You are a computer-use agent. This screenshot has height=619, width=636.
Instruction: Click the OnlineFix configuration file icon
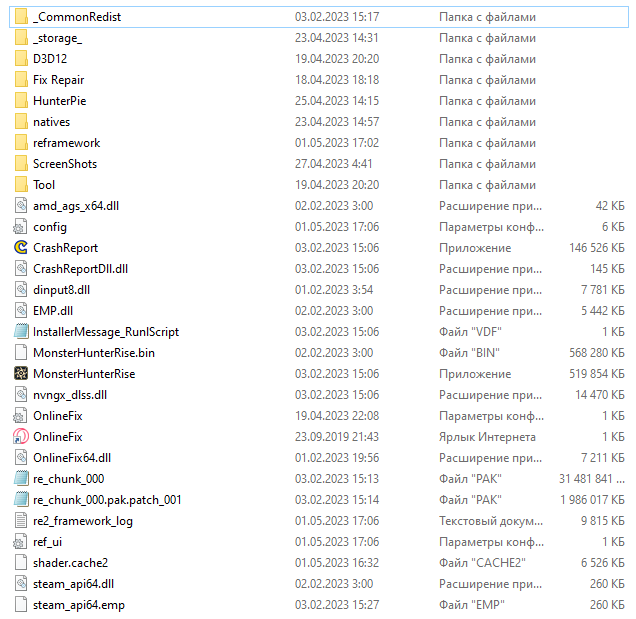click(x=21, y=416)
